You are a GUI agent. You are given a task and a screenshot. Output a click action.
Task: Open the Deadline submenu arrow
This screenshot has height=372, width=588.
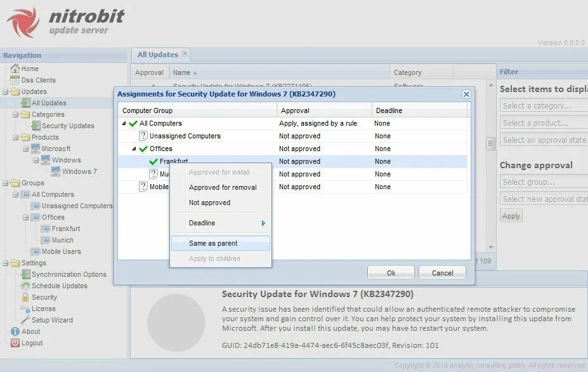pyautogui.click(x=263, y=223)
